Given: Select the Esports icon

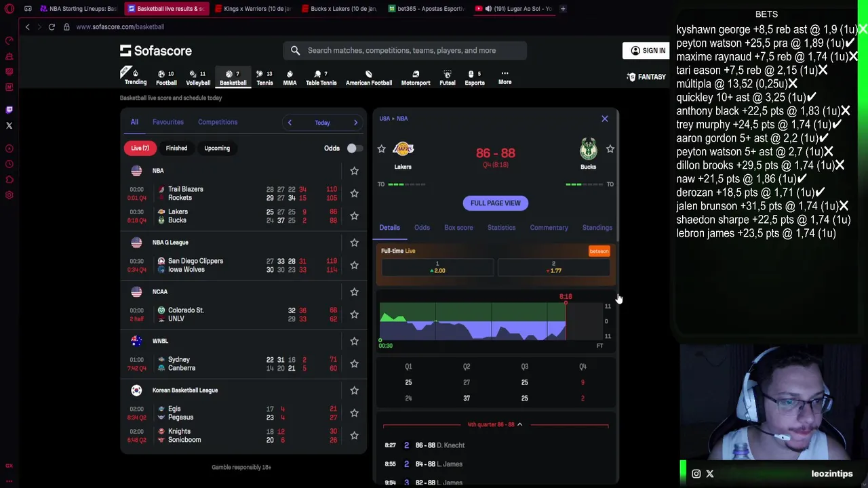Looking at the screenshot, I should [x=475, y=77].
